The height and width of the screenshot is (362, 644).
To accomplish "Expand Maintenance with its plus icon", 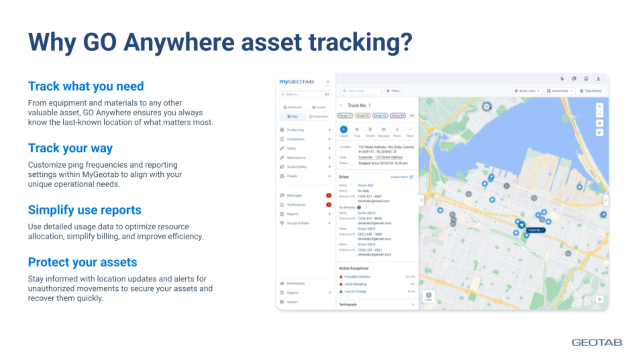I will (x=329, y=158).
